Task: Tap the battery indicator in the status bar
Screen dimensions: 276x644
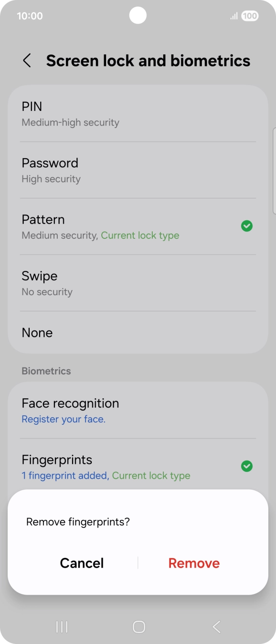Action: tap(250, 16)
